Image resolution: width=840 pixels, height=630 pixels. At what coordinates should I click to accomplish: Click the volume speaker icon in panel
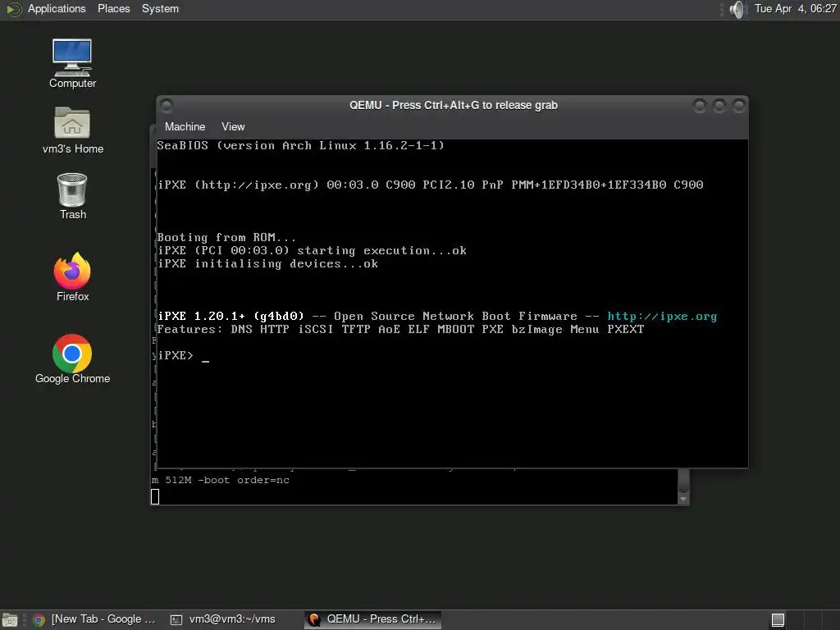[737, 9]
